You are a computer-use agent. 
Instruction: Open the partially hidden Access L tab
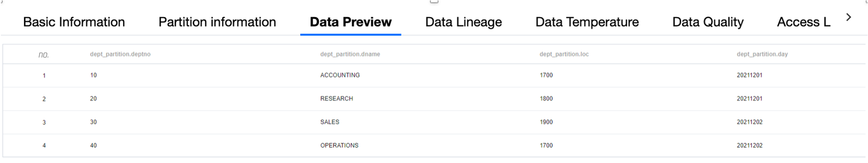pyautogui.click(x=803, y=22)
